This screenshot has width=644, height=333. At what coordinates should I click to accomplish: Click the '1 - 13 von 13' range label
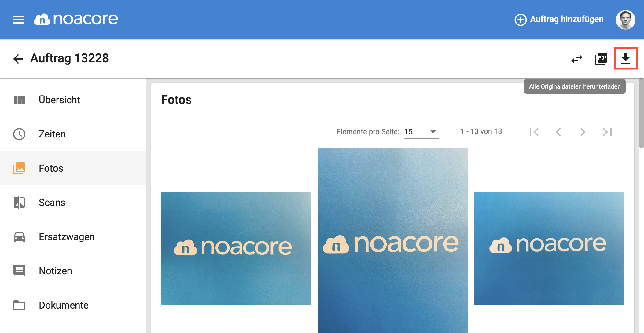pos(481,131)
